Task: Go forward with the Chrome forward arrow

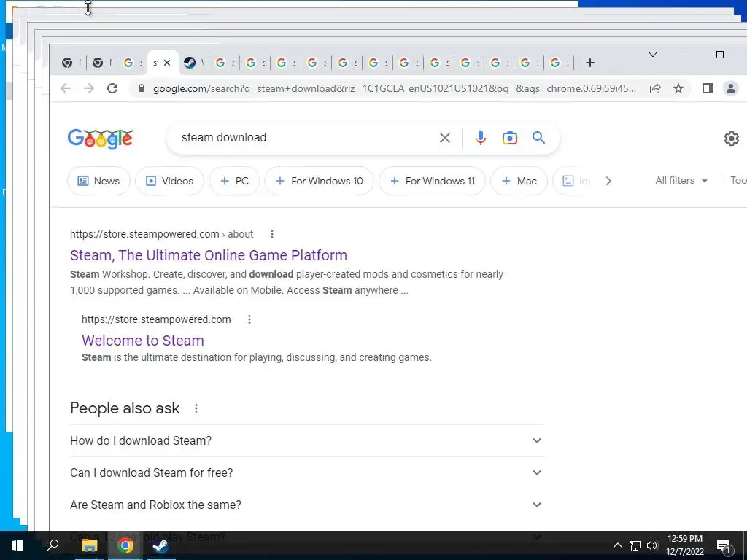Action: pyautogui.click(x=88, y=88)
